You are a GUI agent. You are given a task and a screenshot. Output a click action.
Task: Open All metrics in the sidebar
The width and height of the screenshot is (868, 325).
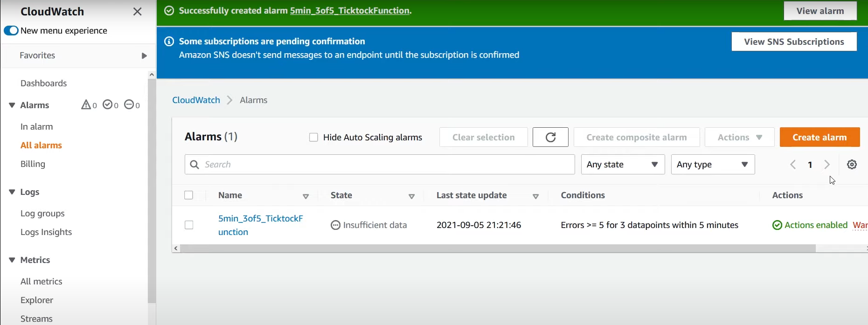41,282
